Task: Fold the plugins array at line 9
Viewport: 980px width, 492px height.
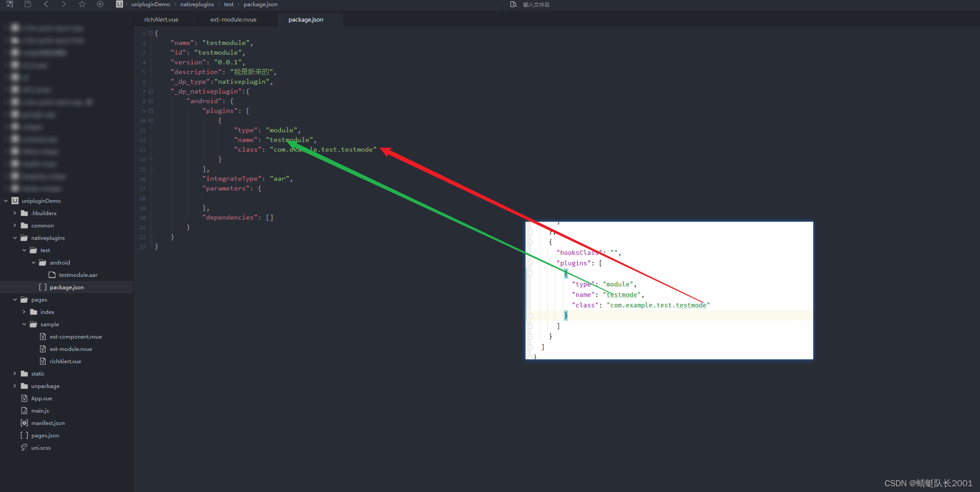Action: click(x=150, y=111)
